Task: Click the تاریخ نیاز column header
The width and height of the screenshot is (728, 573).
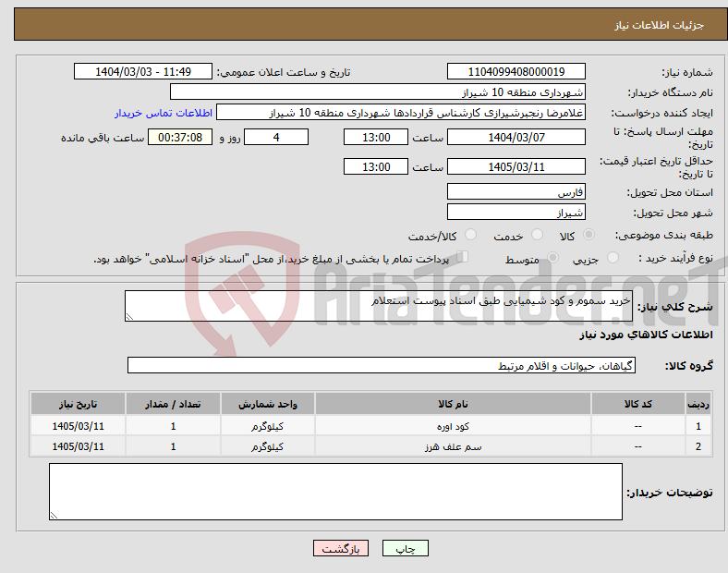Action: point(78,404)
